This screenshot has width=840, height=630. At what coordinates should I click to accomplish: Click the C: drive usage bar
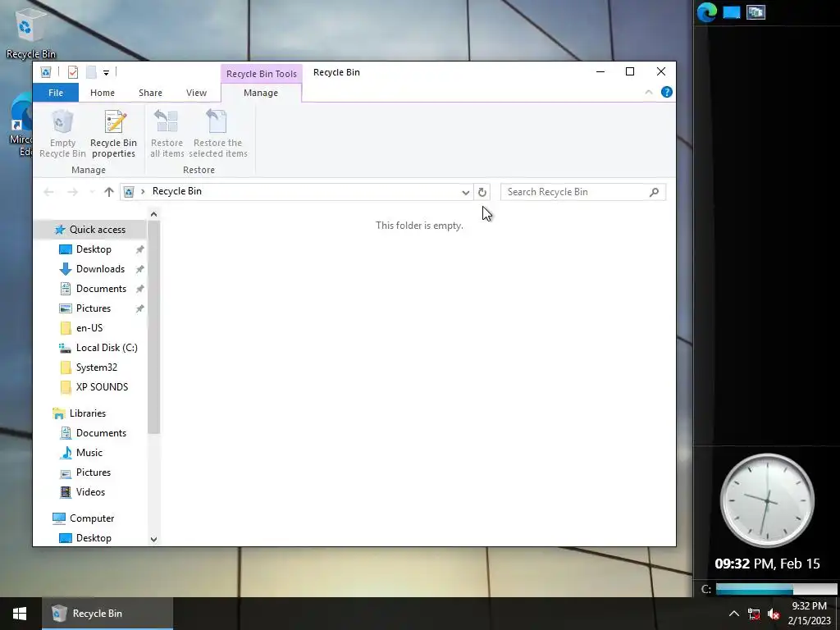[776, 589]
